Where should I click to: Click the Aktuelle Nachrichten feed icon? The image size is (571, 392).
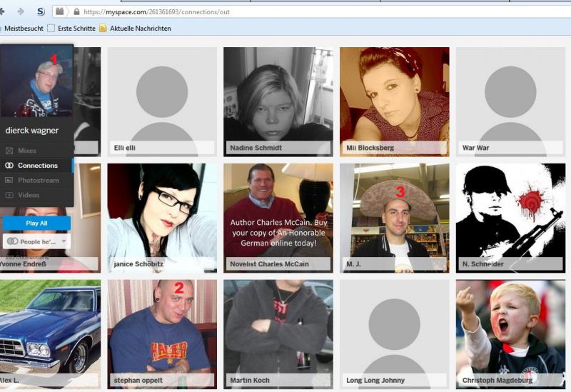(x=103, y=28)
